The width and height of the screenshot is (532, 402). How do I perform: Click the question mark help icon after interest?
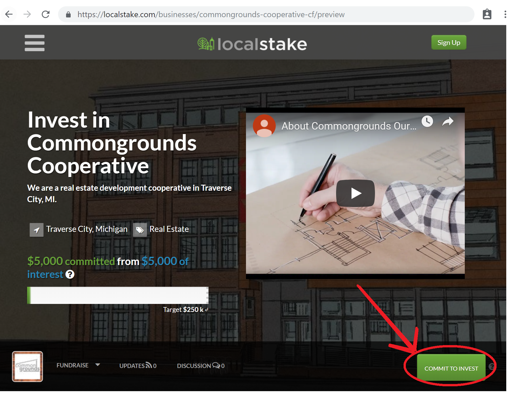(x=70, y=274)
